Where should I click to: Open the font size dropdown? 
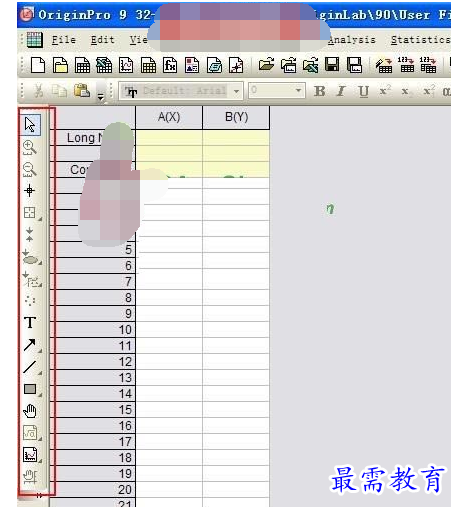[x=298, y=90]
